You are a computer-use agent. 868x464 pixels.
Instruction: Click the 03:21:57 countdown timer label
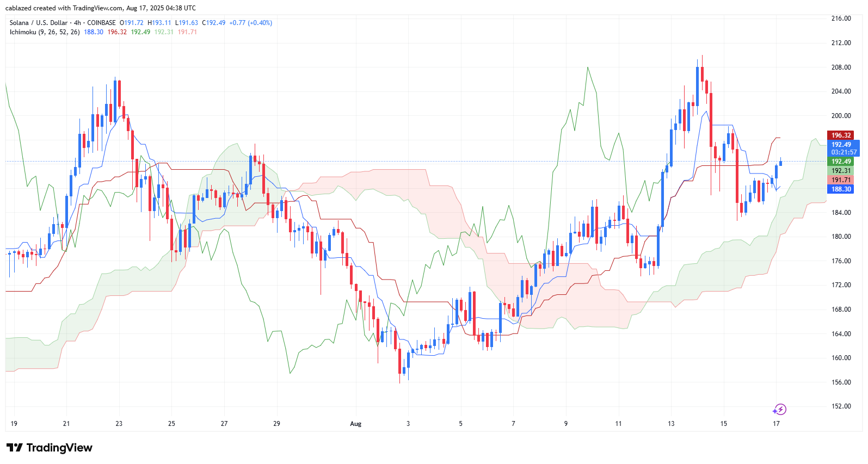pos(843,152)
